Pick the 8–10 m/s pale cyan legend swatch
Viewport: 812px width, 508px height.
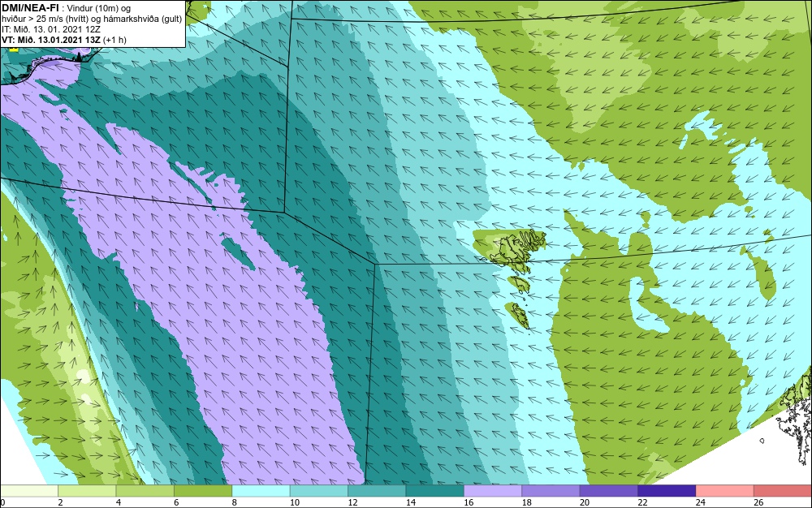click(261, 491)
